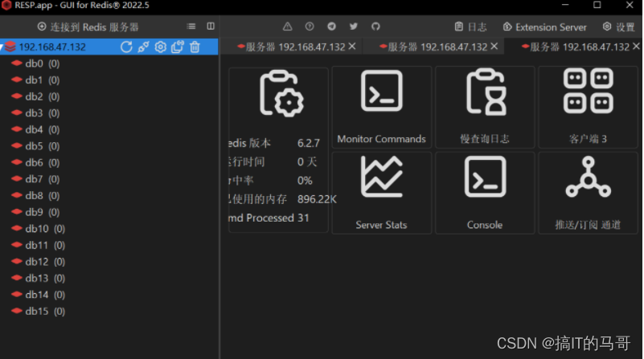644x359 pixels.
Task: Open database db13 (0)
Action: pos(39,278)
